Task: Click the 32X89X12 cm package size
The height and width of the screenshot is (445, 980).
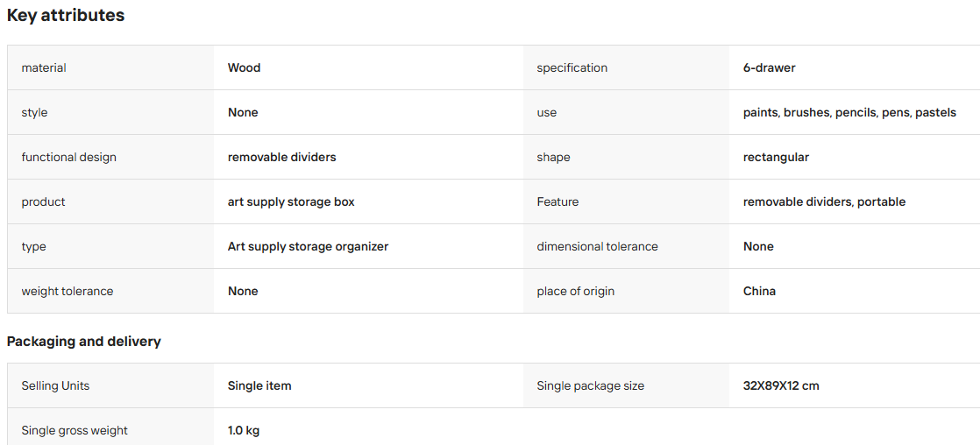Action: pos(781,385)
